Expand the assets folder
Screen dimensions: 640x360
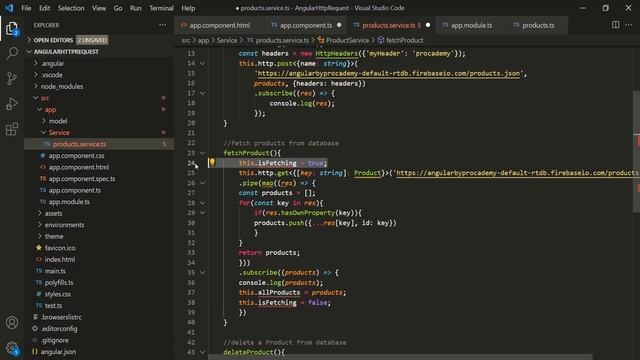pos(53,213)
